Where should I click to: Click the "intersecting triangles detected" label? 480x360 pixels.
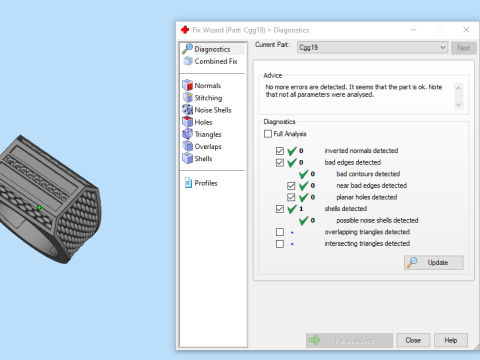tap(367, 244)
